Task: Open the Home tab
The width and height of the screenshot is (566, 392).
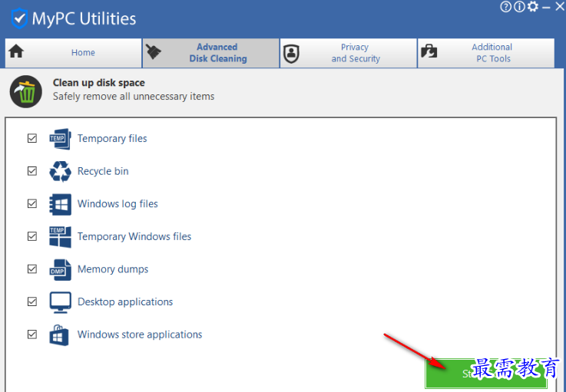Action: pos(73,53)
